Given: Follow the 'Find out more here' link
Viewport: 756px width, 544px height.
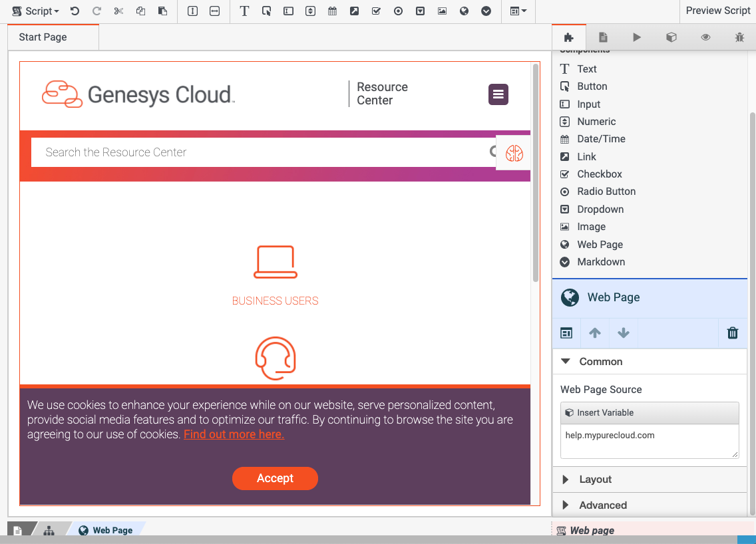Looking at the screenshot, I should coord(234,434).
